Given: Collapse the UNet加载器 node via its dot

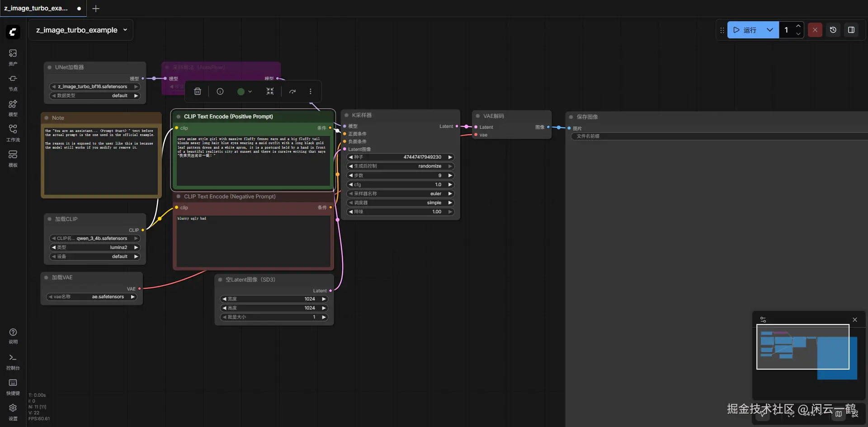Looking at the screenshot, I should [49, 67].
